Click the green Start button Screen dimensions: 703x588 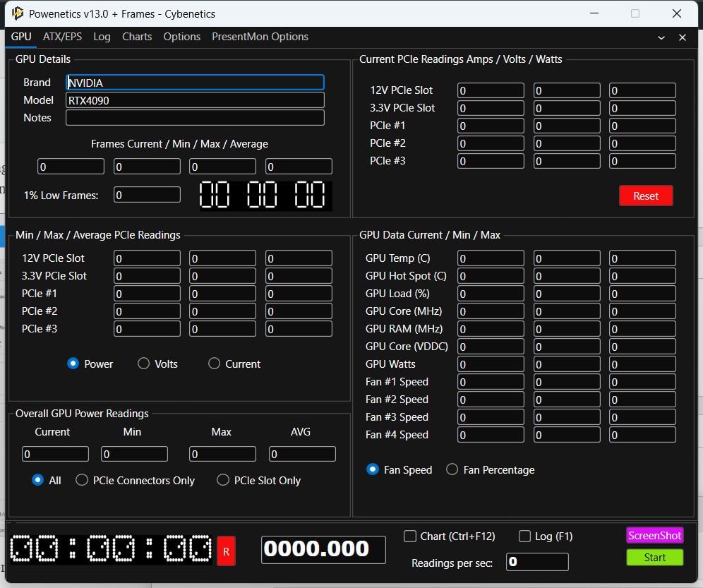coord(654,558)
